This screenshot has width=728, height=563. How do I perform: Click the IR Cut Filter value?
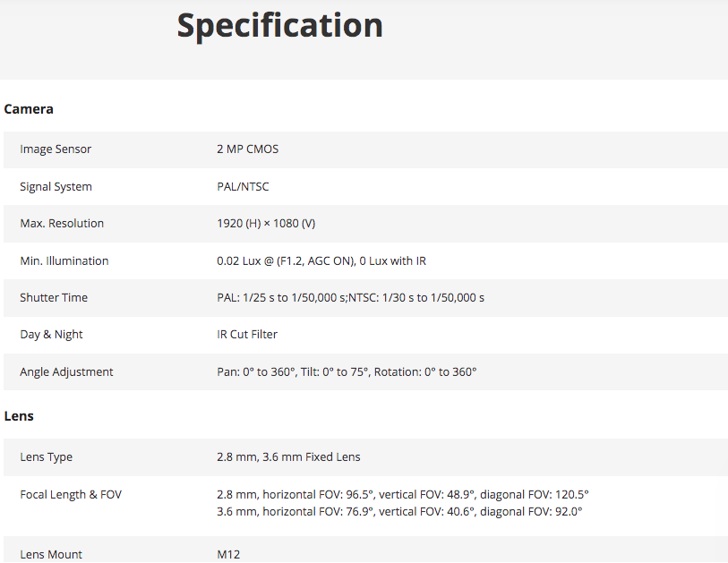(x=247, y=335)
